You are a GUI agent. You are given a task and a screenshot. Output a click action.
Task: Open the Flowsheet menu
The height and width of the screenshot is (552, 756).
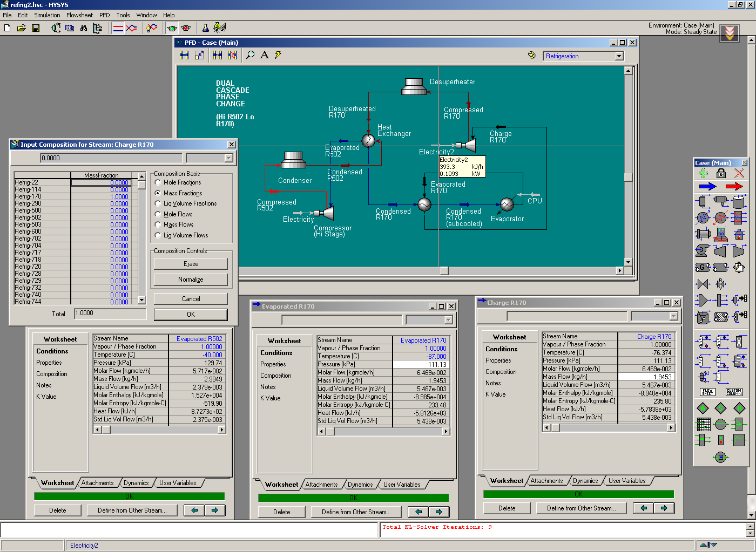tap(79, 15)
